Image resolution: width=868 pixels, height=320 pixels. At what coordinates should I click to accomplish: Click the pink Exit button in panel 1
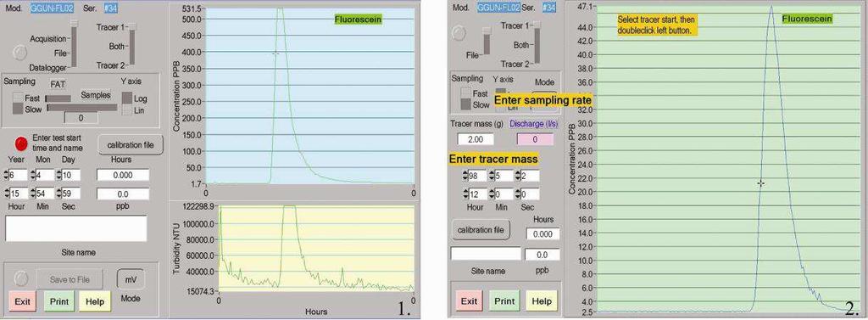(x=22, y=301)
